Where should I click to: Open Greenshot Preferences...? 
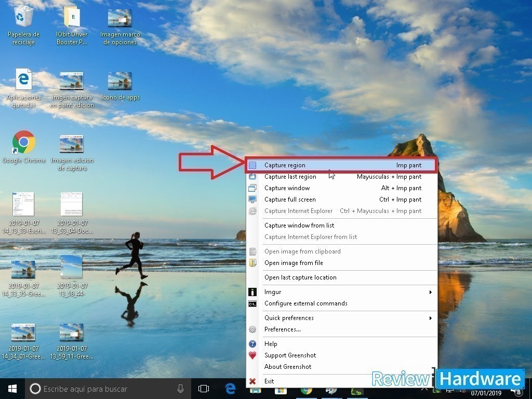click(x=341, y=329)
